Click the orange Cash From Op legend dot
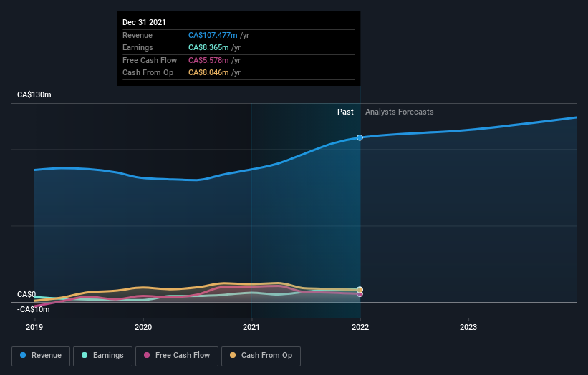Screen dimensions: 588x375 click(x=233, y=355)
